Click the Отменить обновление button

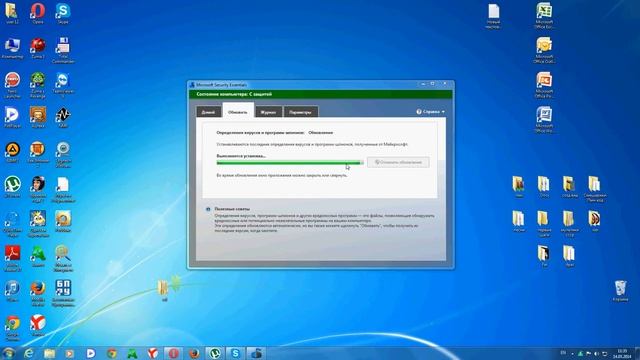tap(398, 162)
